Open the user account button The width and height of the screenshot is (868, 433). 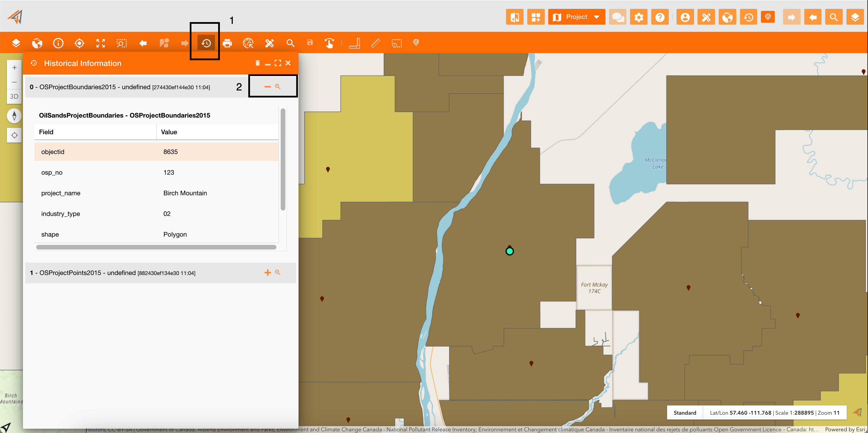[685, 17]
